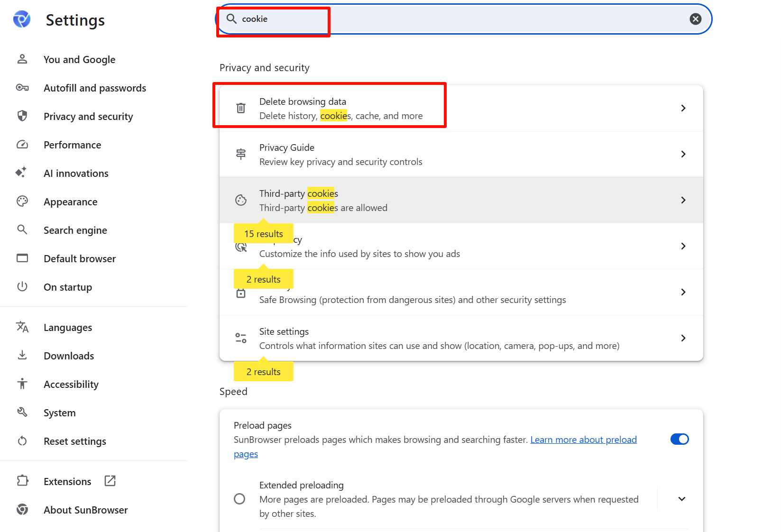Click the reset arrow icon for Reset settings
Viewport: 781px width, 532px height.
point(22,441)
